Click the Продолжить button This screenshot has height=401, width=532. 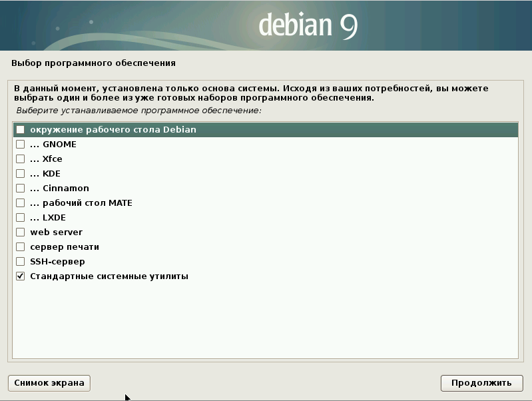[x=481, y=383]
